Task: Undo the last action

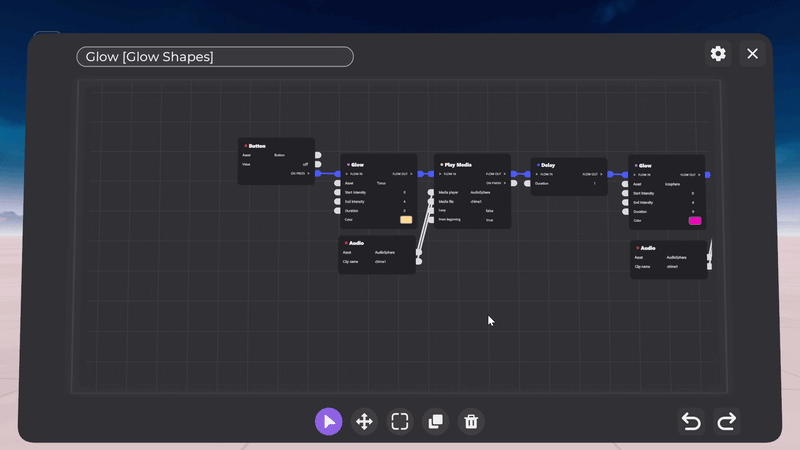Action: 691,421
